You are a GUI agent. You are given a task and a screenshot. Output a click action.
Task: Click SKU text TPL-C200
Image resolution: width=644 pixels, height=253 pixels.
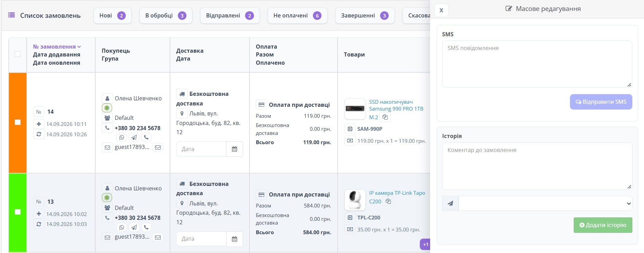[x=369, y=218]
